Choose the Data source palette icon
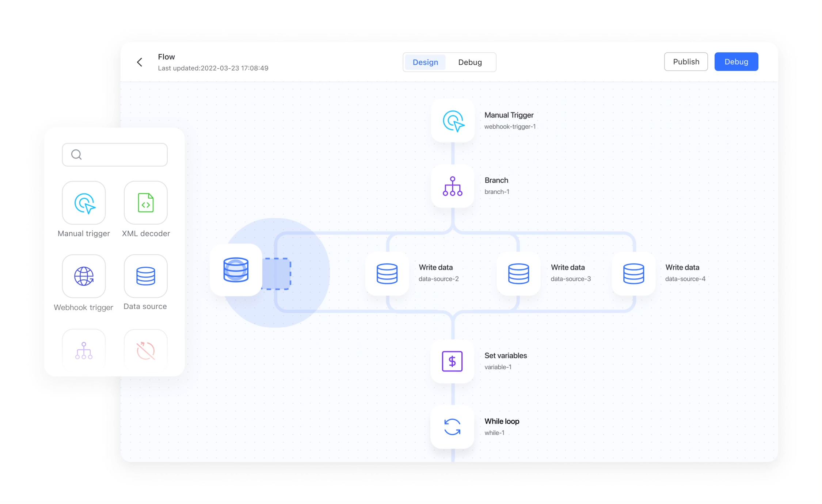 pos(145,276)
